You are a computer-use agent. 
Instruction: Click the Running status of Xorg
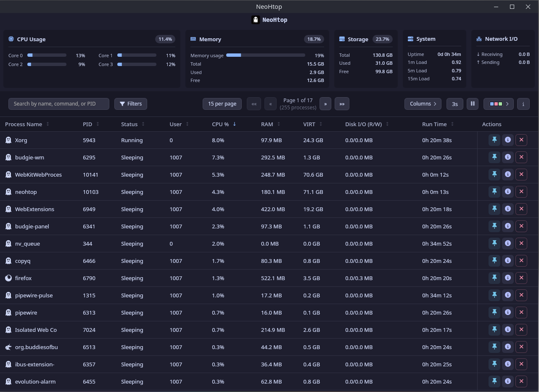click(x=132, y=140)
